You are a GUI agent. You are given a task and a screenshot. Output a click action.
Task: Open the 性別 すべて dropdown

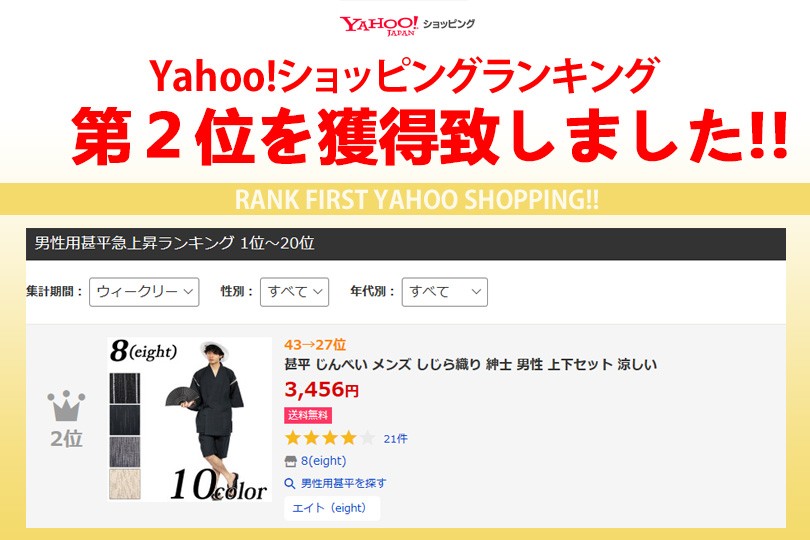tap(294, 292)
